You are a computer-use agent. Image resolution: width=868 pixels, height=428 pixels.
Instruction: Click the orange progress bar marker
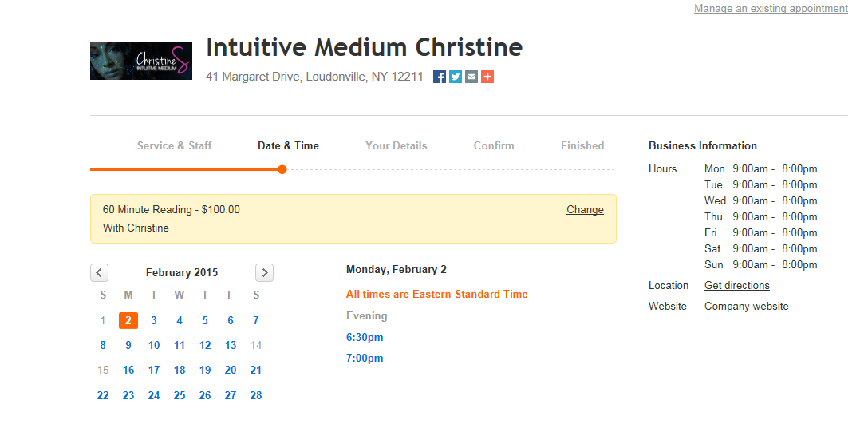(x=282, y=169)
